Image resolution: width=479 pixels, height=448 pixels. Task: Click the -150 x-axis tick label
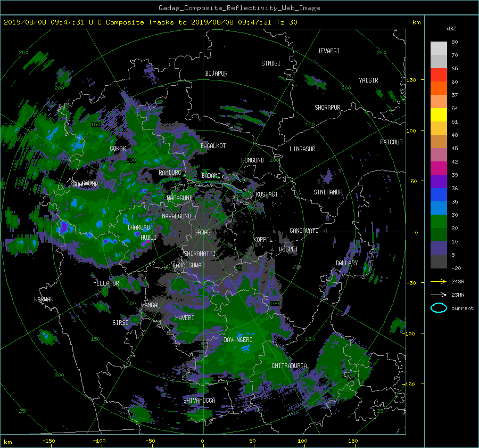[x=48, y=441]
